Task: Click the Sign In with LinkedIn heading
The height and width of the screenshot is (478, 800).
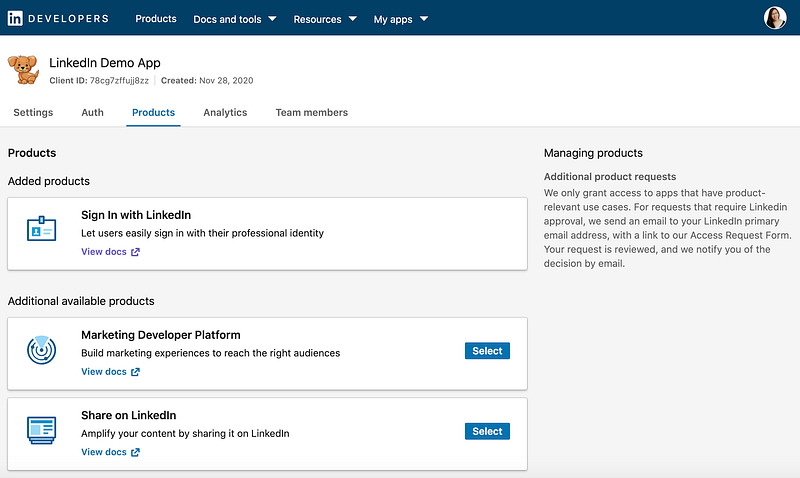Action: pos(136,215)
